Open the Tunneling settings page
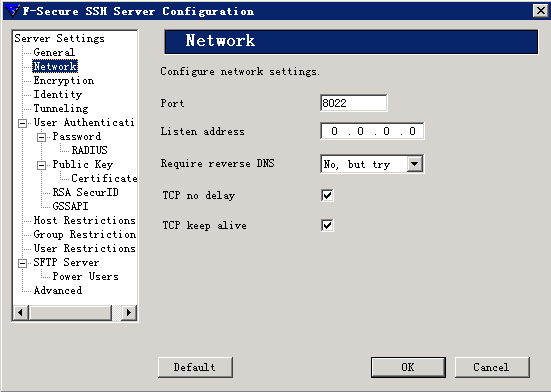Viewport: 551px width, 392px height. (x=61, y=109)
